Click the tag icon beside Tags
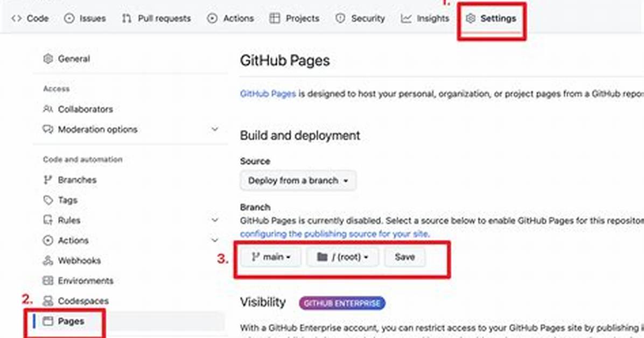 pyautogui.click(x=48, y=200)
